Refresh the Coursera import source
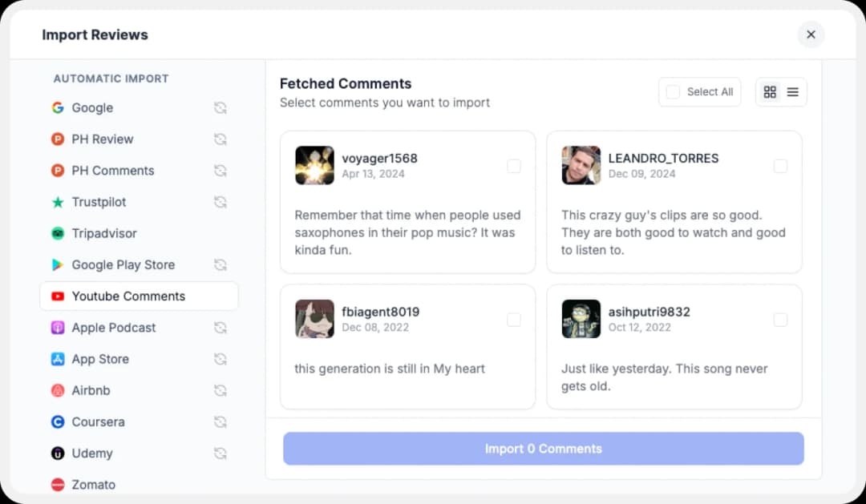This screenshot has width=866, height=504. tap(221, 421)
